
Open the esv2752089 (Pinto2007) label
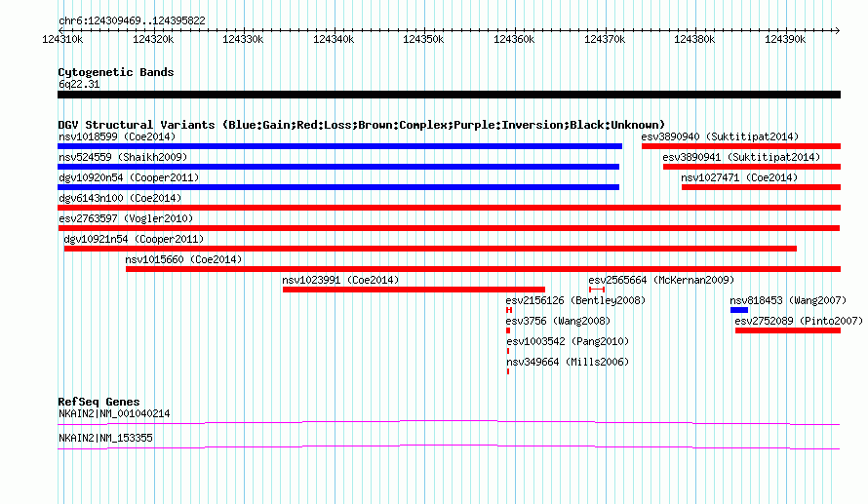799,321
